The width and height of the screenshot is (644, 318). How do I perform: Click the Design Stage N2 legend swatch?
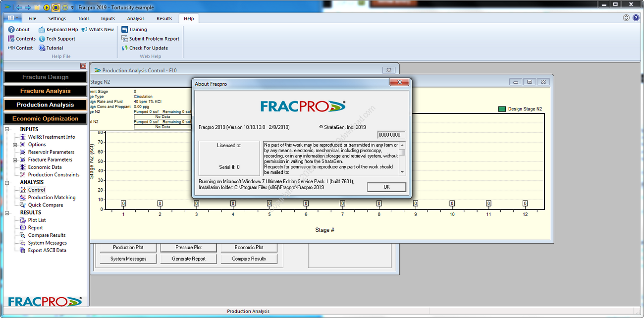(x=502, y=109)
